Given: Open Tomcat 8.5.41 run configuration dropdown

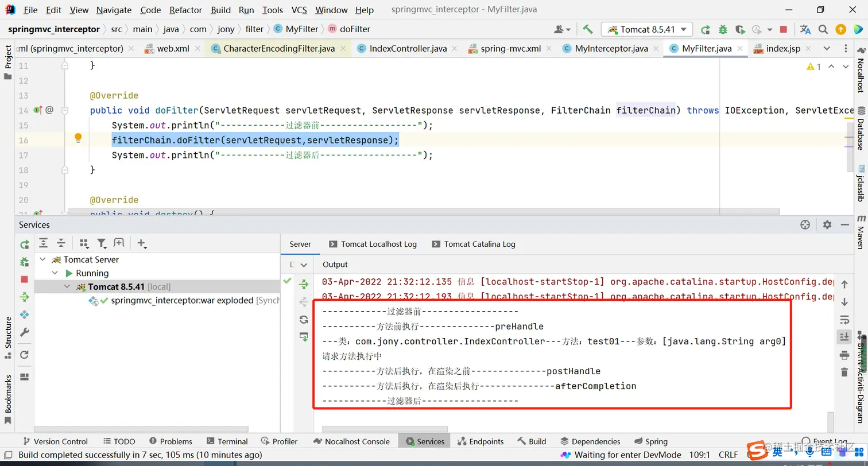Looking at the screenshot, I should pyautogui.click(x=647, y=29).
